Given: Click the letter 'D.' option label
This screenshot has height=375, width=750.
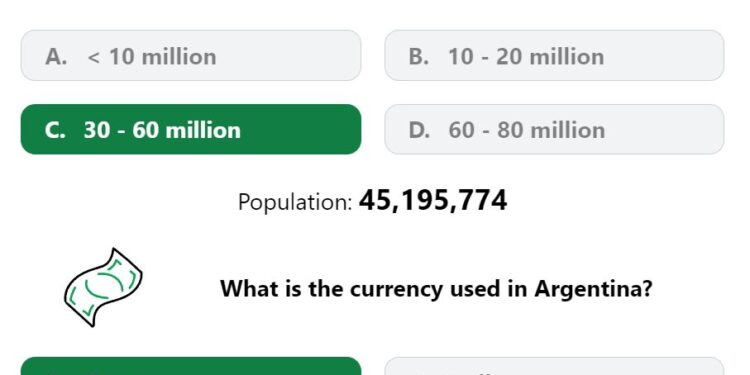Looking at the screenshot, I should pos(419,130).
